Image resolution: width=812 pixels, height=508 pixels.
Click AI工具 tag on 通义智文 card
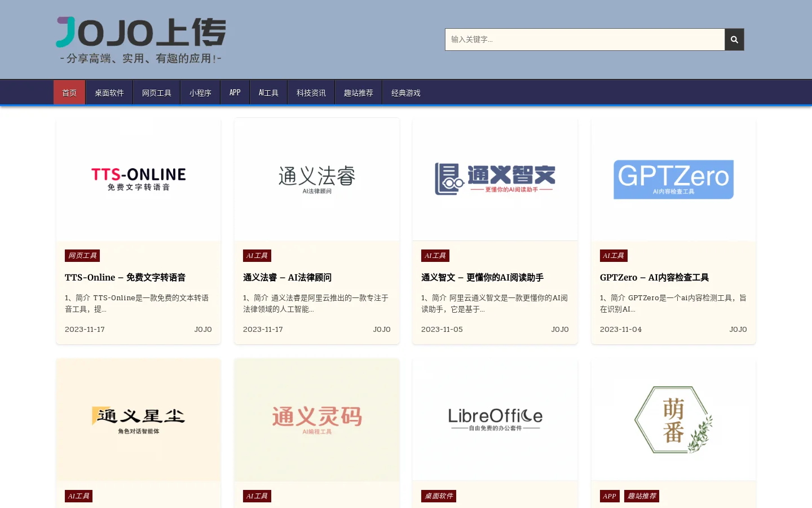point(435,256)
